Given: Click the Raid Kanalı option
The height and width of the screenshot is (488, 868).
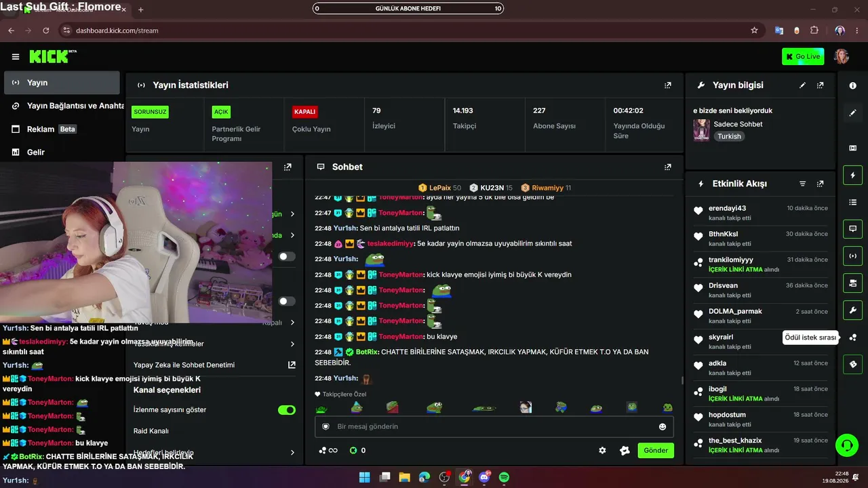Looking at the screenshot, I should pyautogui.click(x=151, y=431).
